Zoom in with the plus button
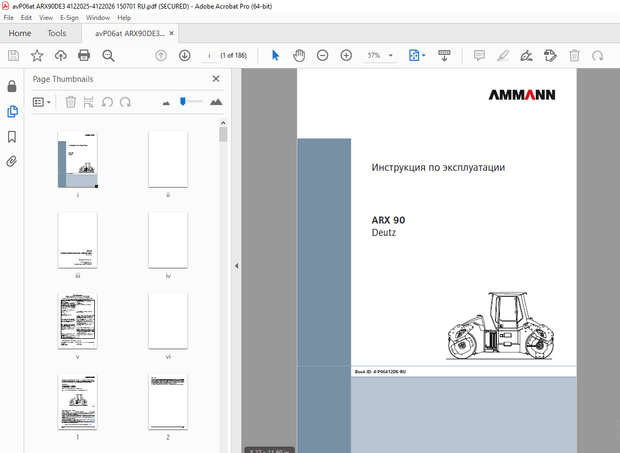Viewport: 620px width, 453px height. (346, 55)
